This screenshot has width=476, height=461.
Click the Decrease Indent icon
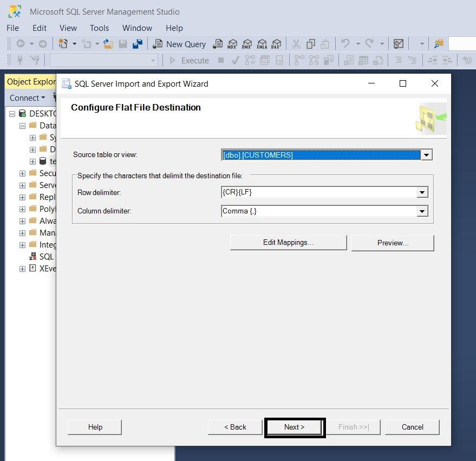[432, 60]
